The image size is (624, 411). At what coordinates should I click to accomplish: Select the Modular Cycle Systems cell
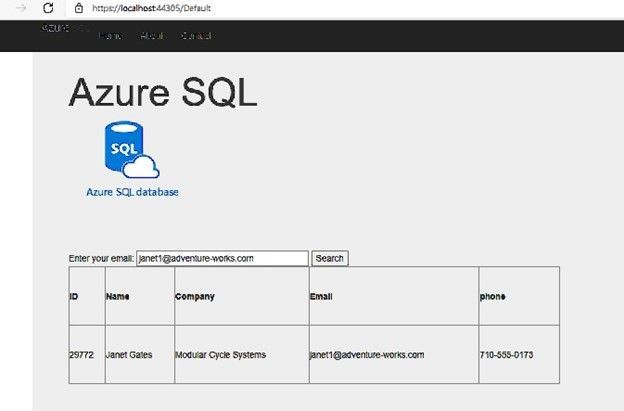pos(242,355)
